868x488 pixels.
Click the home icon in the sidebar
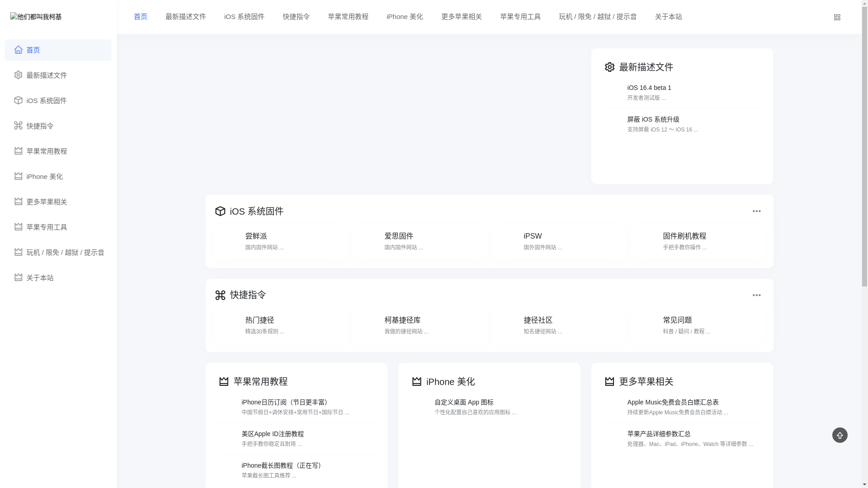pos(18,50)
